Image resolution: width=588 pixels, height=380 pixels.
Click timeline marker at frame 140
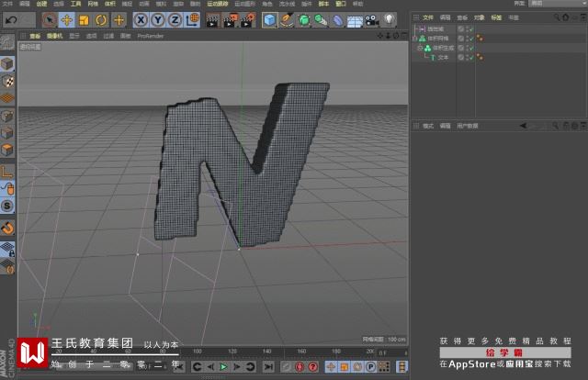pyautogui.click(x=266, y=352)
